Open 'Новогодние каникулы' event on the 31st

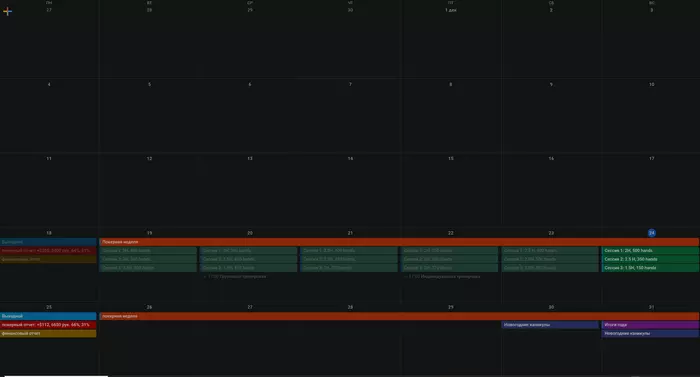[650, 333]
